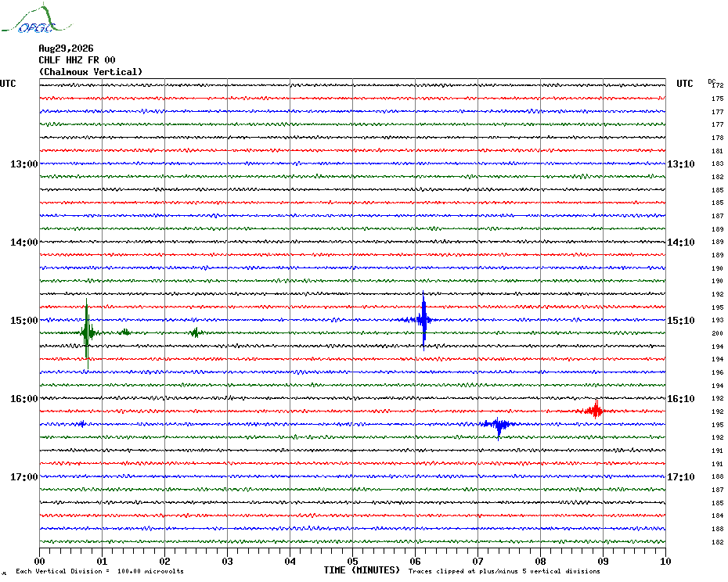This screenshot has width=728, height=582.
Task: Click minute tick label 04
Action: (290, 561)
